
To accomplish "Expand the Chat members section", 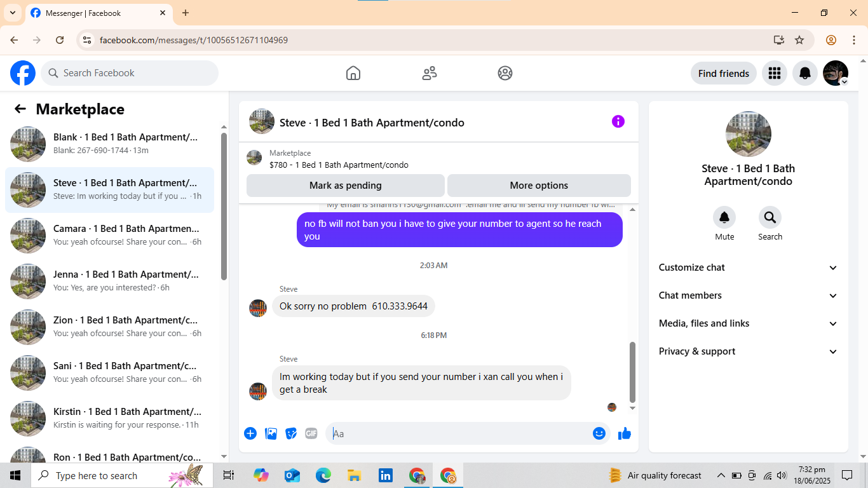I will 749,295.
